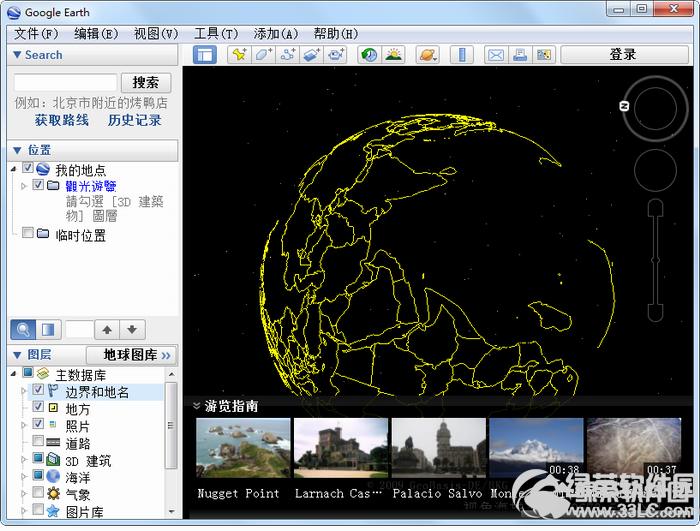Collapse the 位置 panel
Screen dimensions: 700x531
pos(17,150)
